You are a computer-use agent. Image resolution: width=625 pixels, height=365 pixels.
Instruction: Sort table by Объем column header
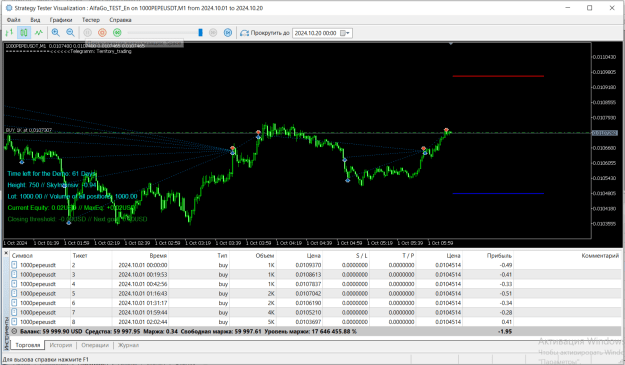[265, 255]
